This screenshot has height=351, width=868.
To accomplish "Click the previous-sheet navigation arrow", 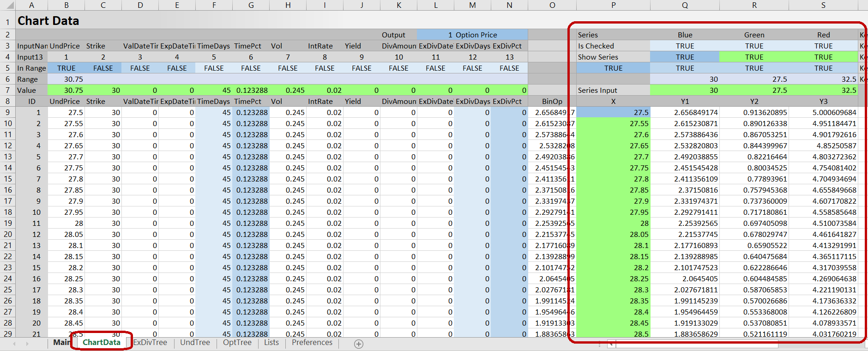I will tap(14, 344).
